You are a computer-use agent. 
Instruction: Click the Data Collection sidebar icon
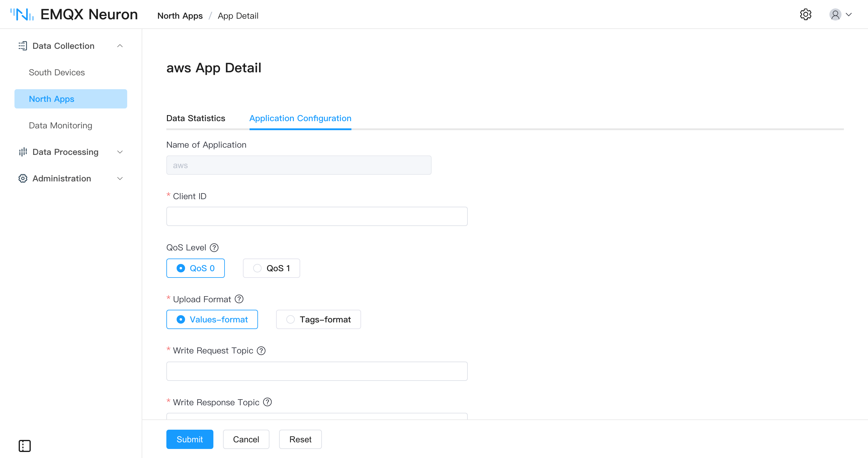(x=23, y=46)
